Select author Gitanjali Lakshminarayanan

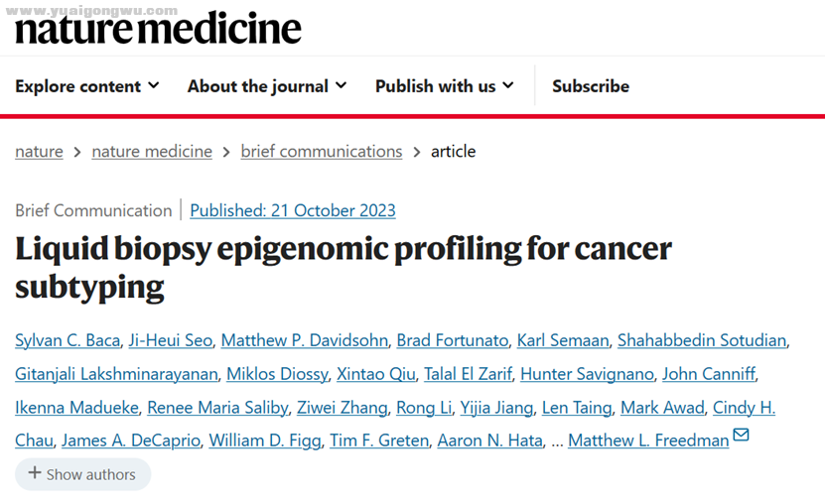116,374
